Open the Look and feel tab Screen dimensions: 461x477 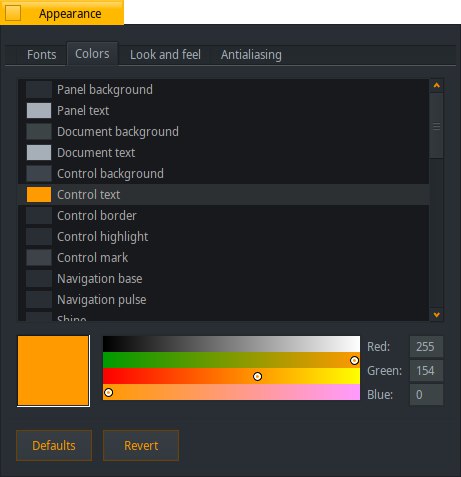point(165,54)
